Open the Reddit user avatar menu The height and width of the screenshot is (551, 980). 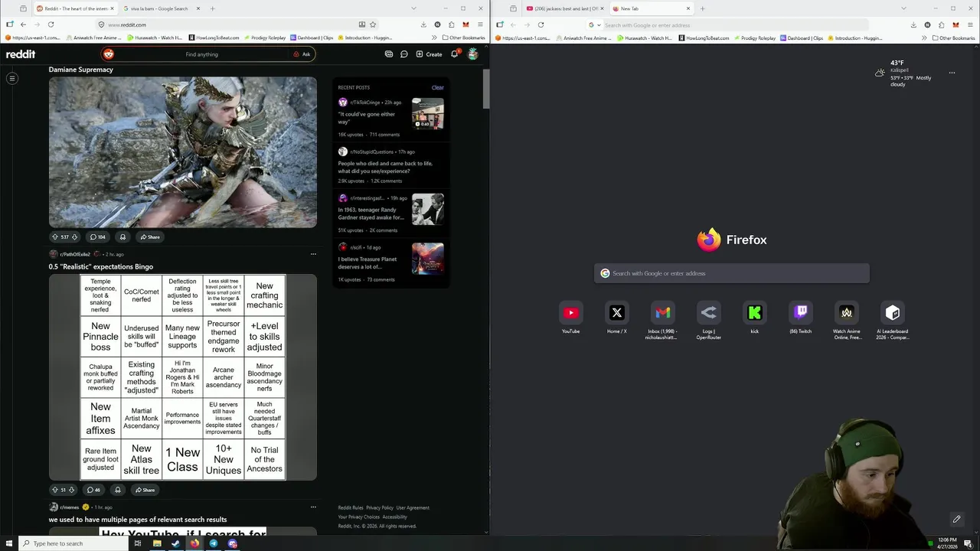click(473, 54)
